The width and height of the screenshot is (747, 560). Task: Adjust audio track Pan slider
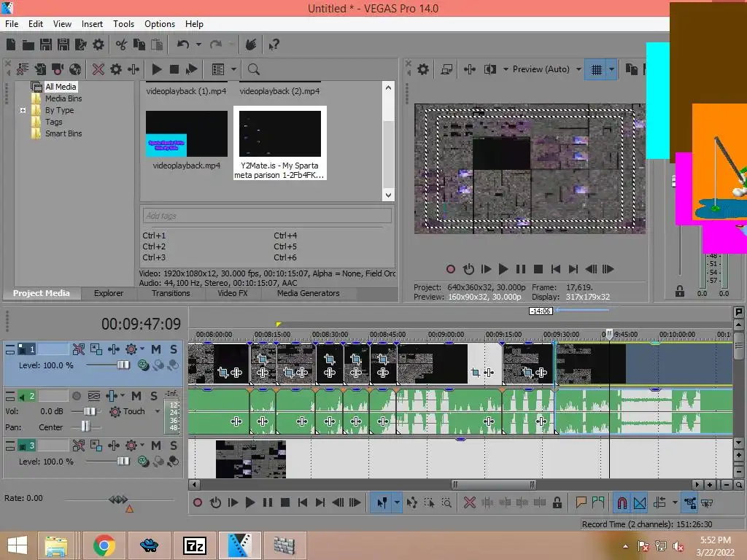(85, 427)
